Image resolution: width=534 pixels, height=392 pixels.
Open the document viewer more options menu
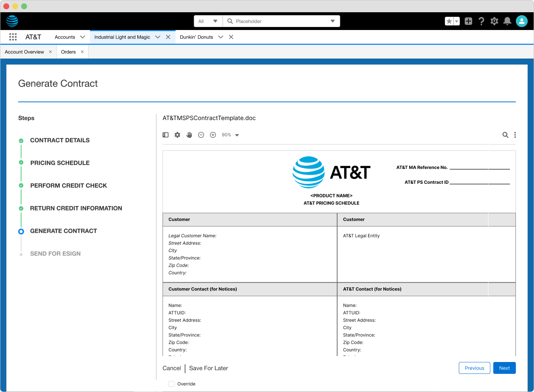click(515, 135)
